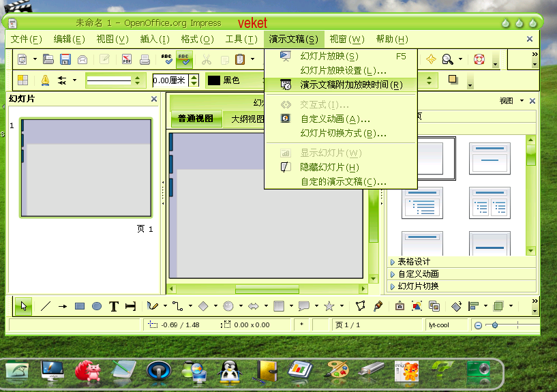Toggle the shadow icon in line toolbar
557x392 pixels.
click(453, 79)
